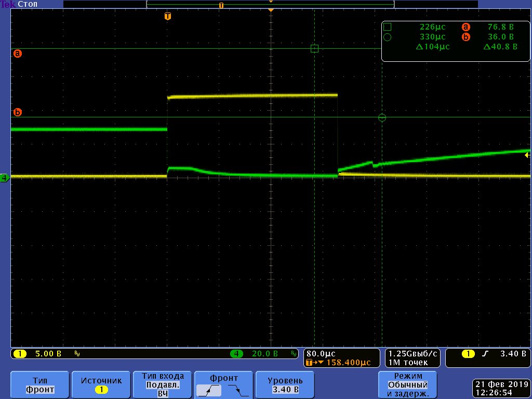Open Режим Обычный и задерж. menu

pyautogui.click(x=407, y=385)
